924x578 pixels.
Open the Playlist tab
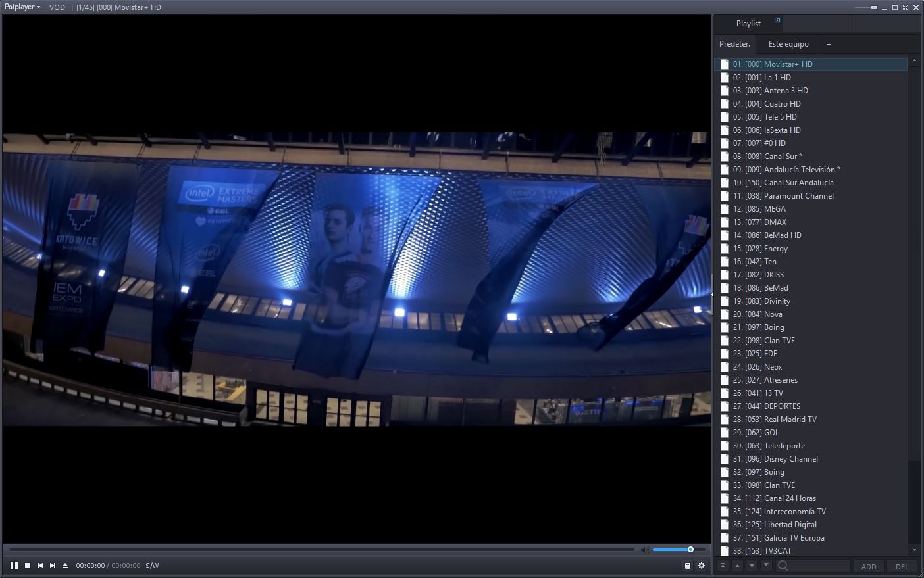point(748,24)
